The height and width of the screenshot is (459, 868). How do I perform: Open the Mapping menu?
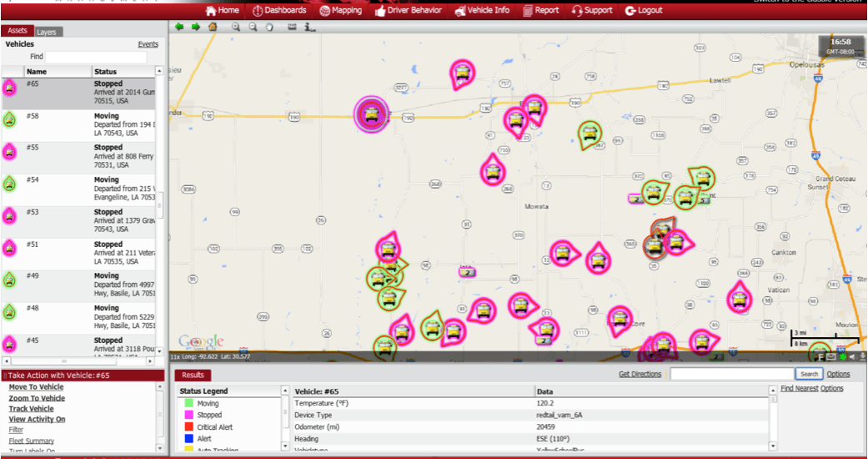pos(340,10)
